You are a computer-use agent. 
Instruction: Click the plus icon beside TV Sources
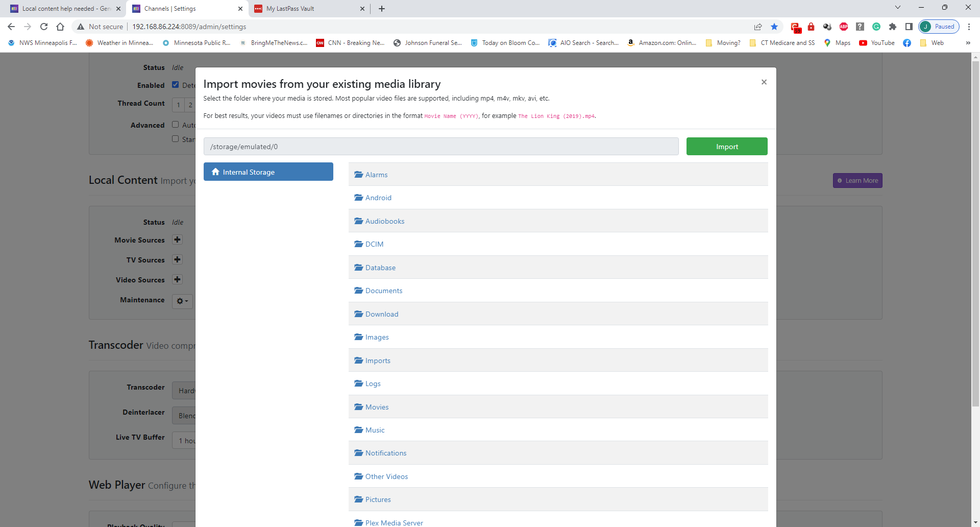(x=177, y=260)
